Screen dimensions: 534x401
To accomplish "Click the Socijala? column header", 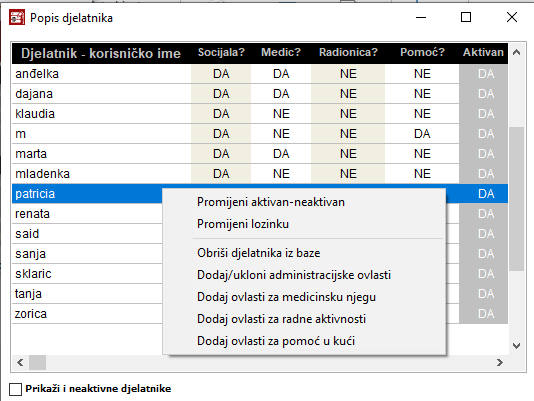I will tap(221, 52).
